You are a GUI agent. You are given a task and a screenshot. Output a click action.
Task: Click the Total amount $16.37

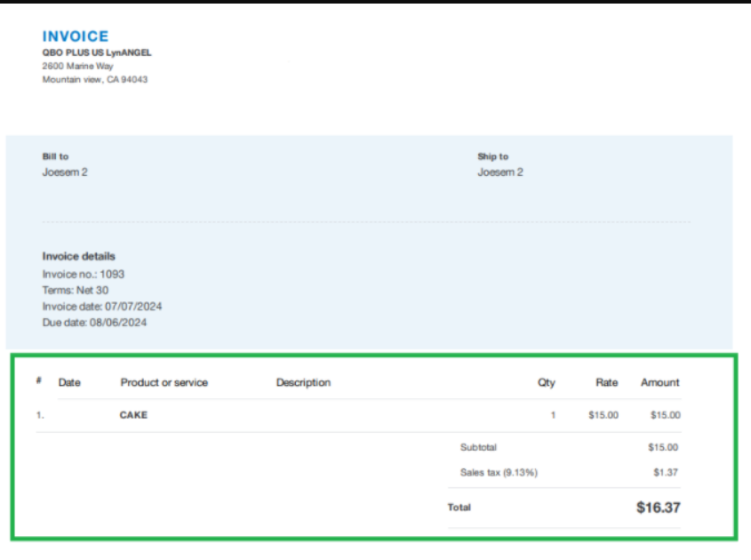659,507
